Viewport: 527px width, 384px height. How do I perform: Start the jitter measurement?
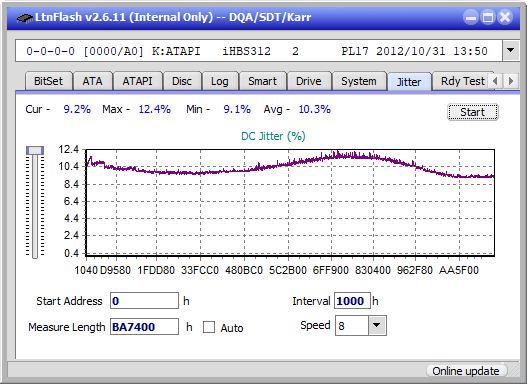click(473, 112)
